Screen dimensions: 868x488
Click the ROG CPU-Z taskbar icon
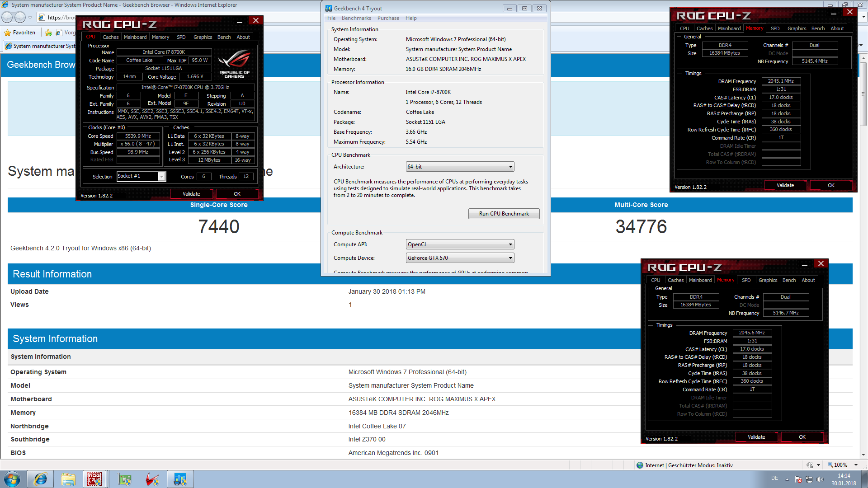tap(94, 479)
